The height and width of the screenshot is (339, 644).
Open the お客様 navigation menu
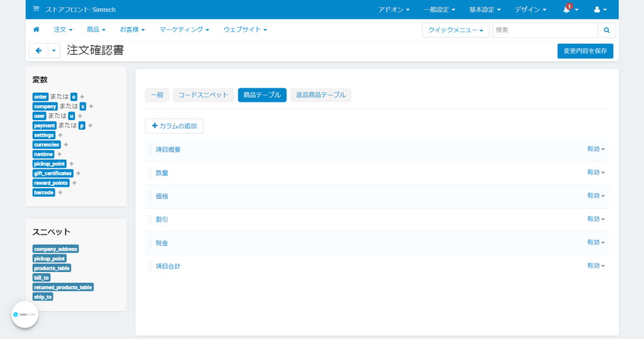(x=132, y=30)
